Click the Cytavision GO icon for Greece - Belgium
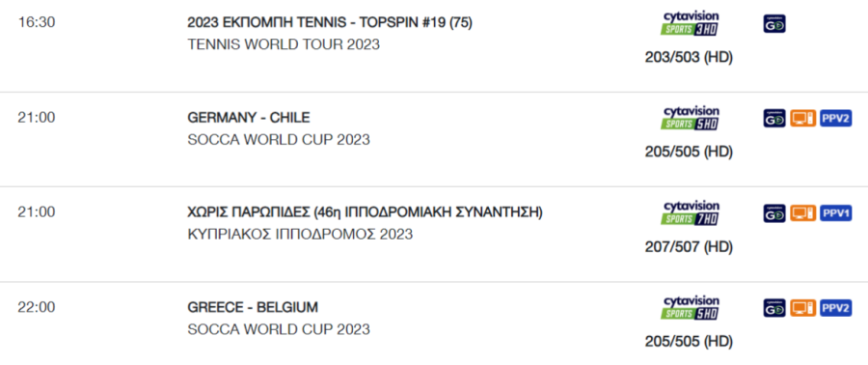The width and height of the screenshot is (868, 365). [774, 307]
